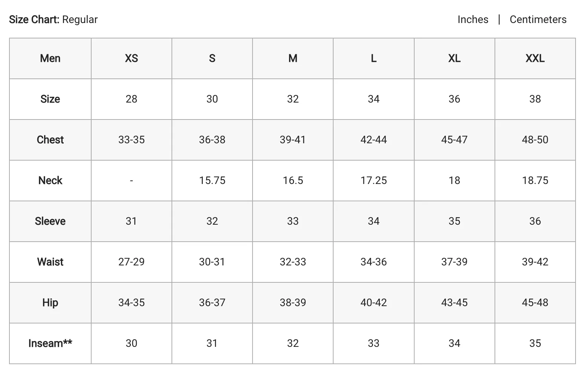
Task: Click the 18.75 neck value for XXL
Action: tap(535, 181)
